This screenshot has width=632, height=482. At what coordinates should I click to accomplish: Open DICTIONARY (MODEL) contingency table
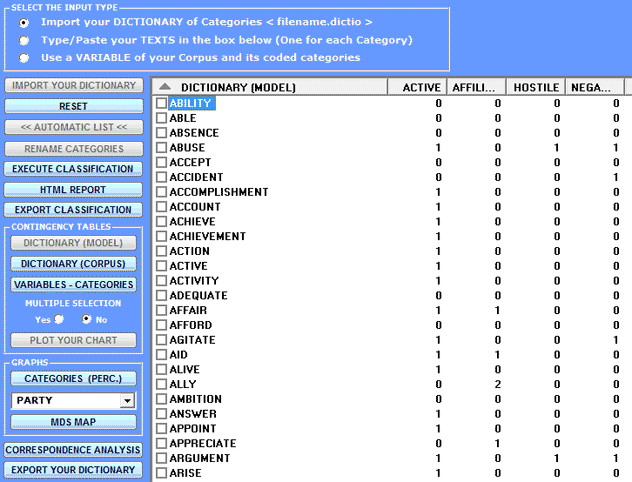click(x=73, y=243)
